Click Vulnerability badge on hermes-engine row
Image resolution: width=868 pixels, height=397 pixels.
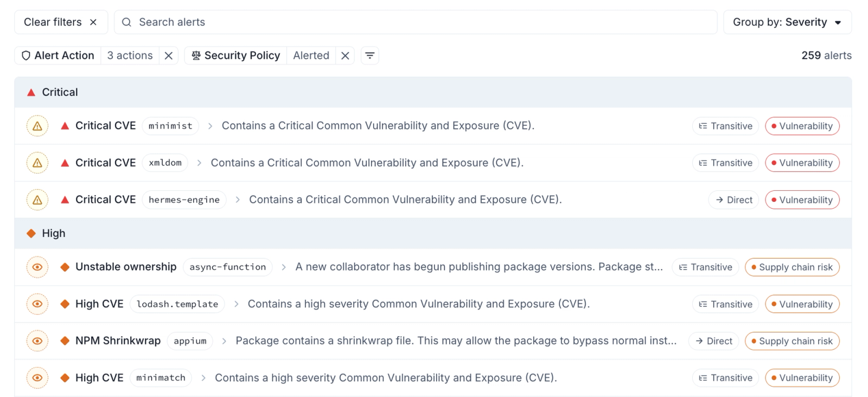point(802,200)
